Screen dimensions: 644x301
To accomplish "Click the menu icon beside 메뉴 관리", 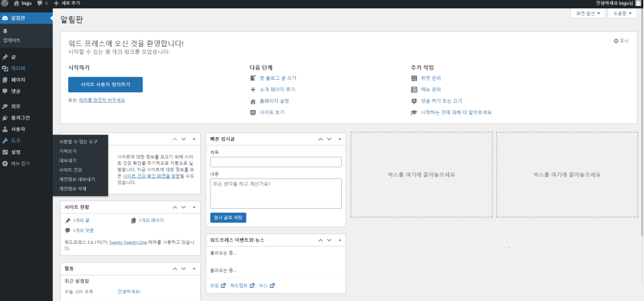I will point(414,90).
